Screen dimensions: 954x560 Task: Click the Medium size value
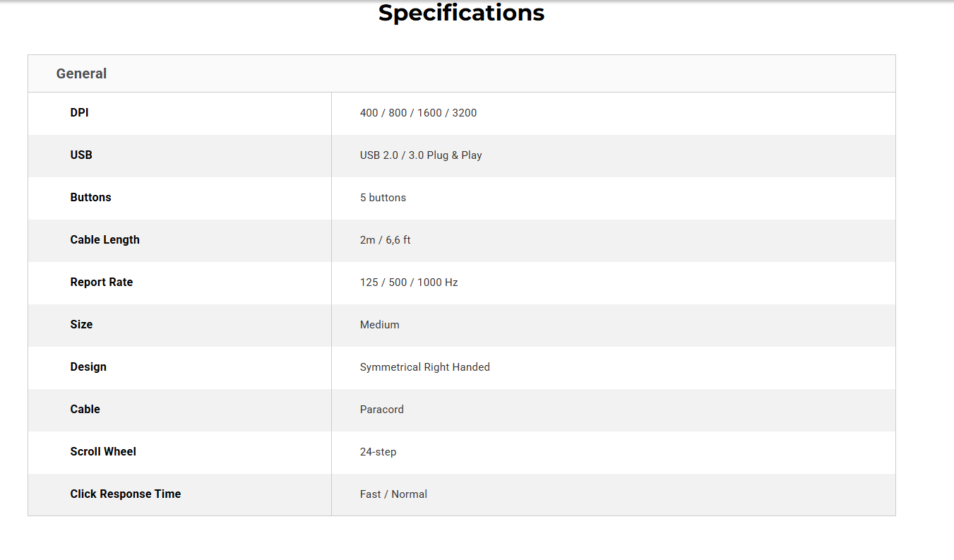pyautogui.click(x=379, y=325)
